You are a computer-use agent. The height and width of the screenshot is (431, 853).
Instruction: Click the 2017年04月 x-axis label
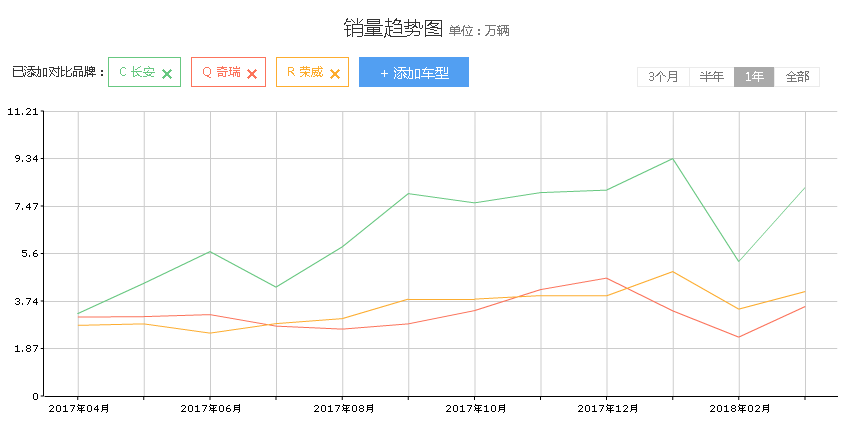tap(79, 408)
